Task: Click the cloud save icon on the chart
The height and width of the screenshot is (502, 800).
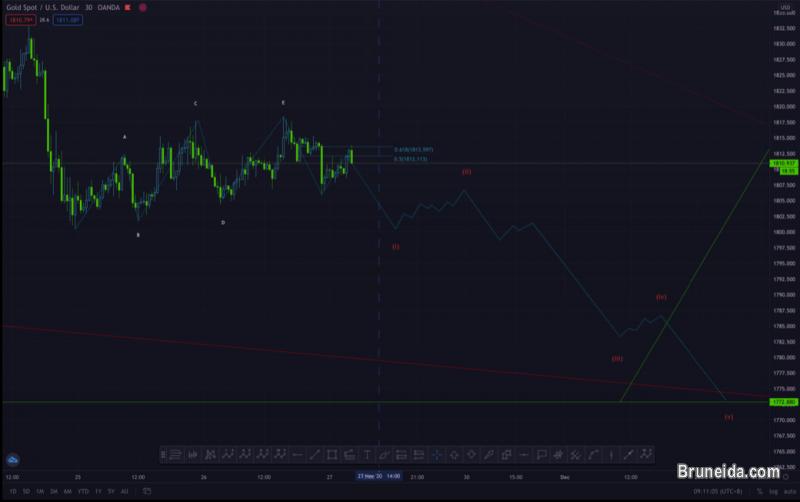Action: [13, 460]
